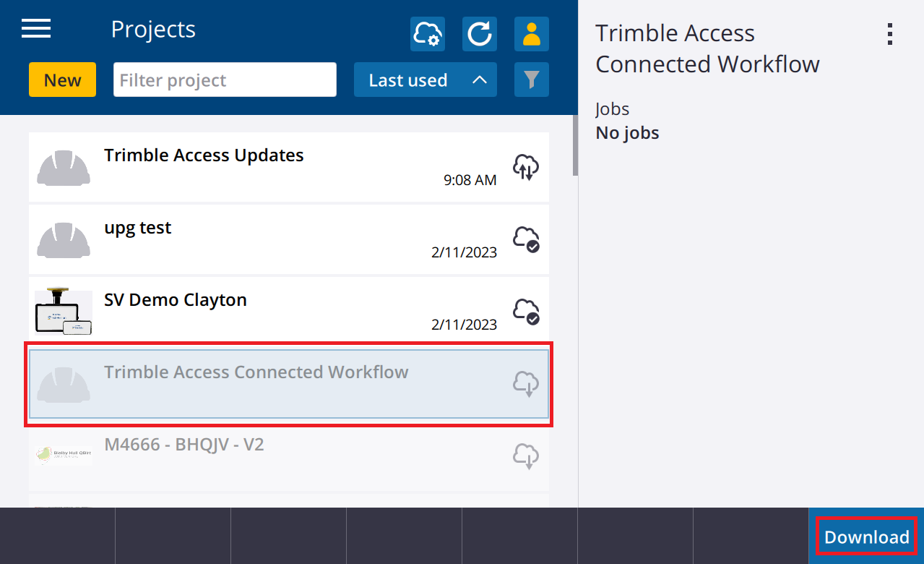The image size is (924, 564).
Task: Toggle sync status for SV Demo Clayton
Action: (525, 312)
